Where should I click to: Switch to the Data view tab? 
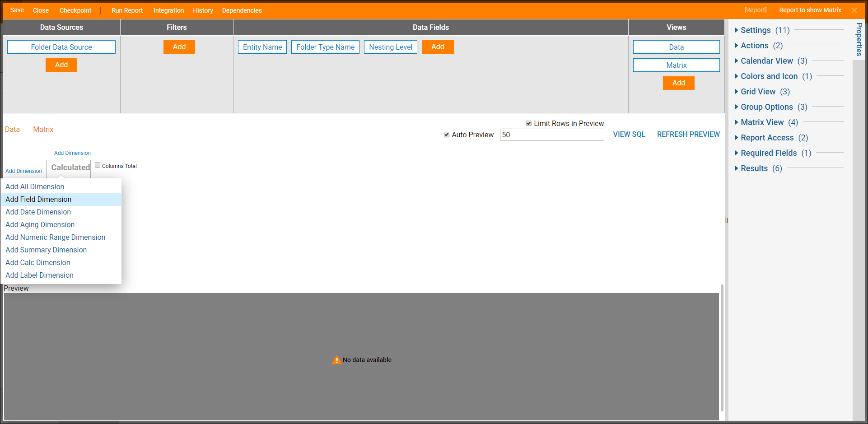tap(12, 129)
